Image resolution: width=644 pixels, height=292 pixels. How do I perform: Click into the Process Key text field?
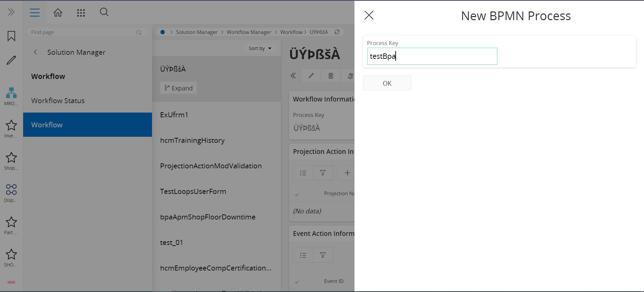point(432,56)
